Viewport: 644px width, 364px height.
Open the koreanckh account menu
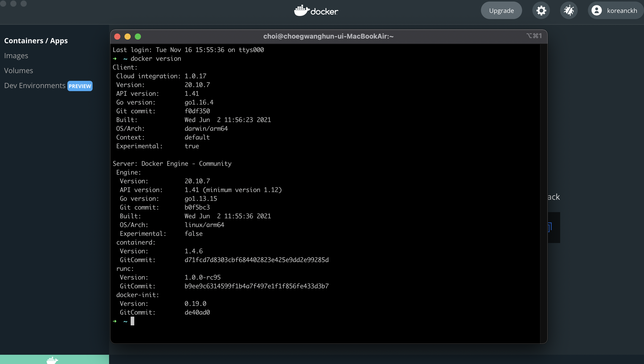tap(622, 11)
